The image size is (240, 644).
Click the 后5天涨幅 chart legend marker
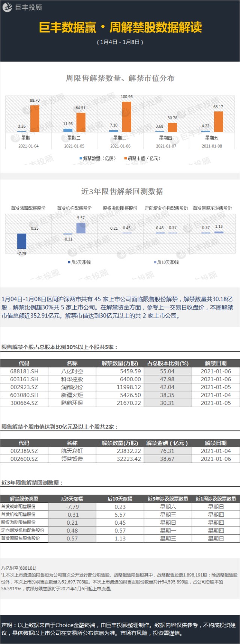69,262
